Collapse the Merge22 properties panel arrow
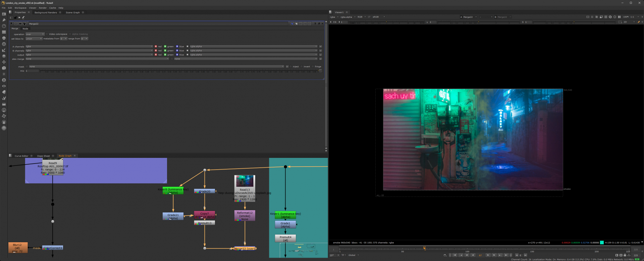 click(x=11, y=24)
